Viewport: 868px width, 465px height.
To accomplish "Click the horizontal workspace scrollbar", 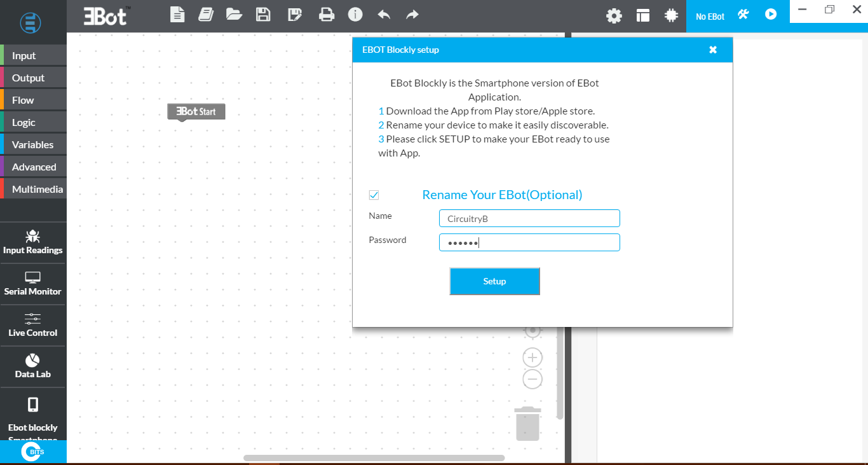I will [x=374, y=457].
